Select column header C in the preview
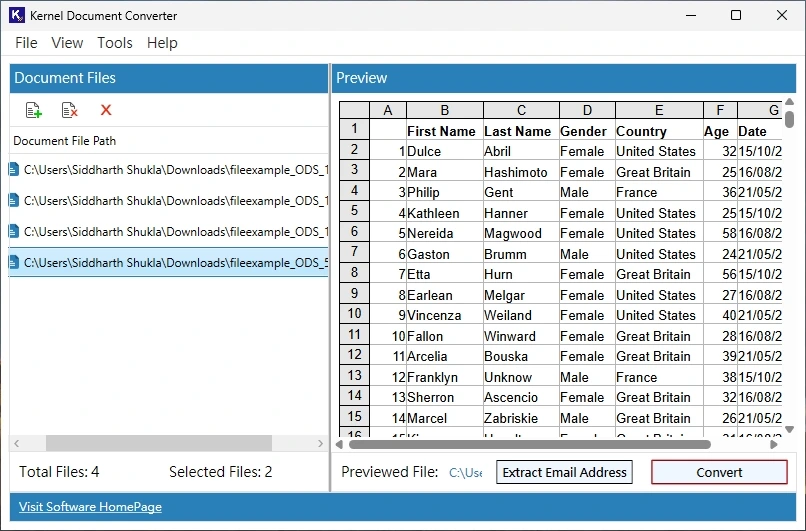This screenshot has height=531, width=806. click(x=521, y=110)
